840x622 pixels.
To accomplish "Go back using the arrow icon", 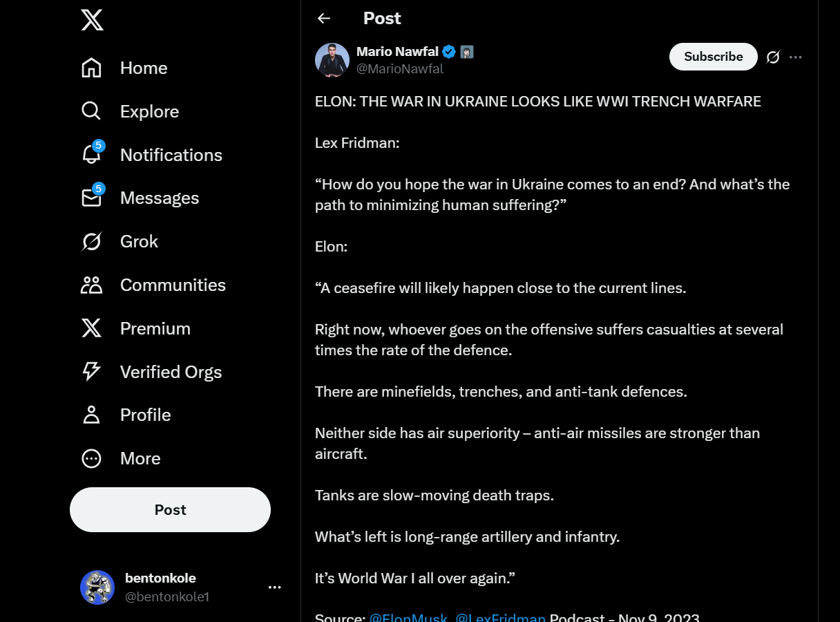I will 324,19.
